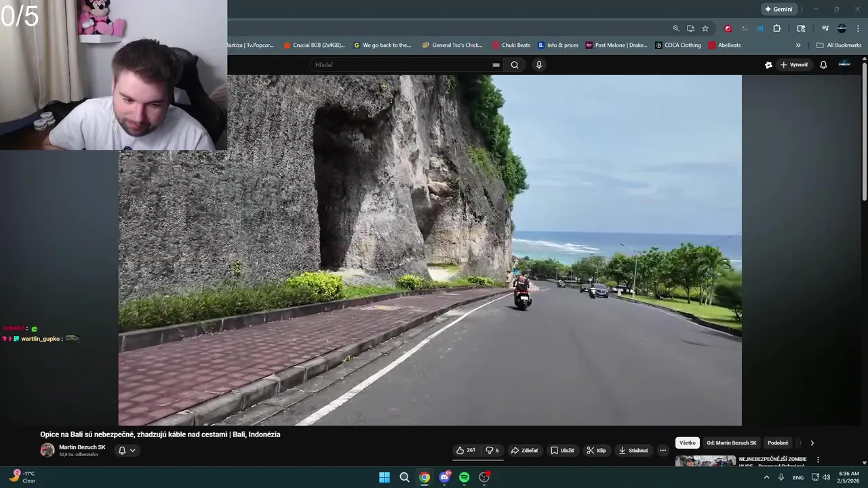
Task: Dislike the video with 5 dislikes
Action: click(492, 451)
